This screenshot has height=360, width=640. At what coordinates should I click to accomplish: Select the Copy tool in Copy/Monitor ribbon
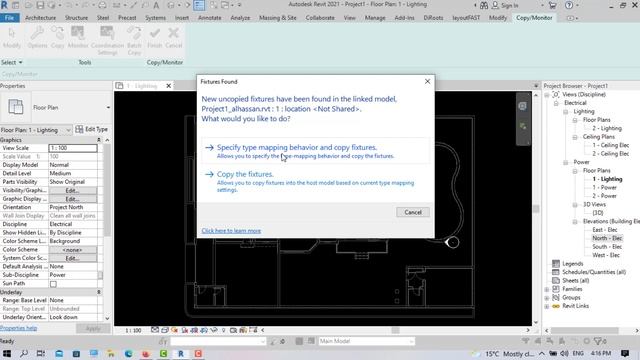58,37
